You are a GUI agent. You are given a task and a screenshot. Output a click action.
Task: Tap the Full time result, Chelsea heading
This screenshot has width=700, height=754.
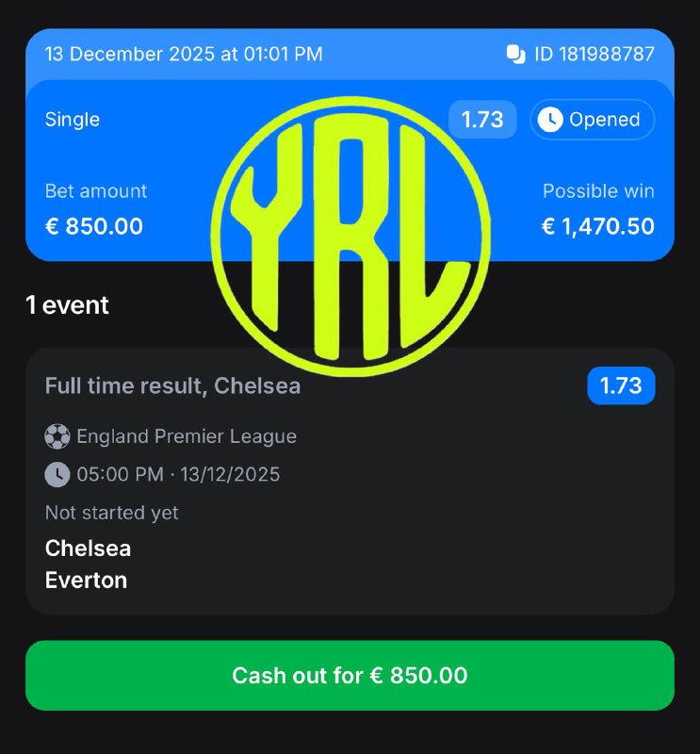pos(172,385)
